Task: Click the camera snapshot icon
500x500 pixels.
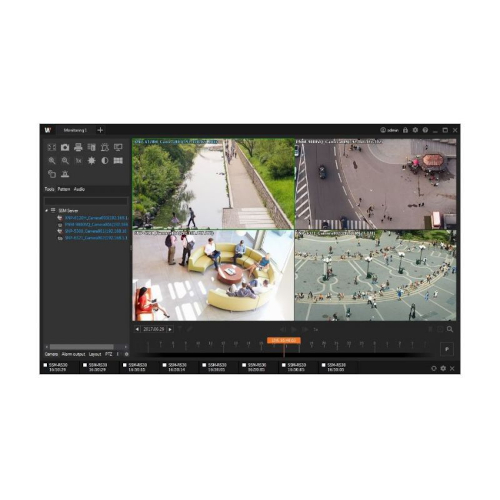Action: click(x=65, y=147)
